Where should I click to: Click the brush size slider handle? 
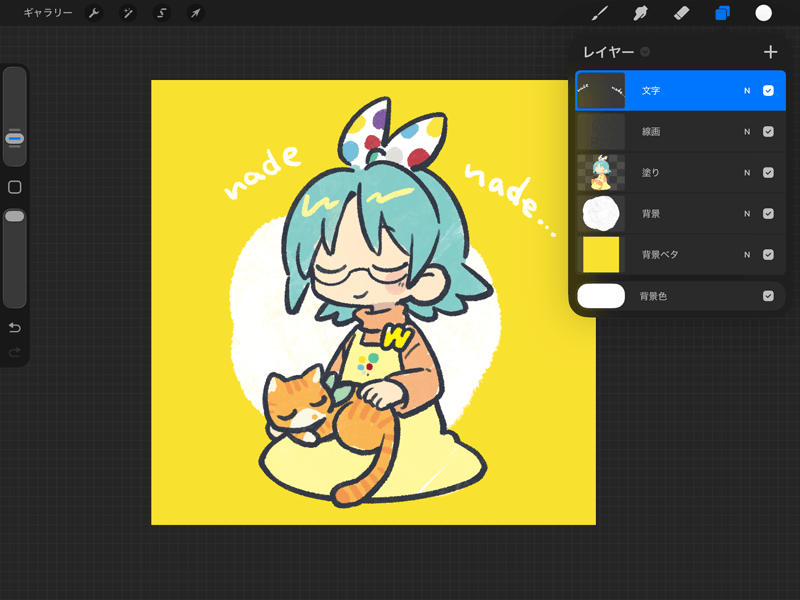coord(15,138)
